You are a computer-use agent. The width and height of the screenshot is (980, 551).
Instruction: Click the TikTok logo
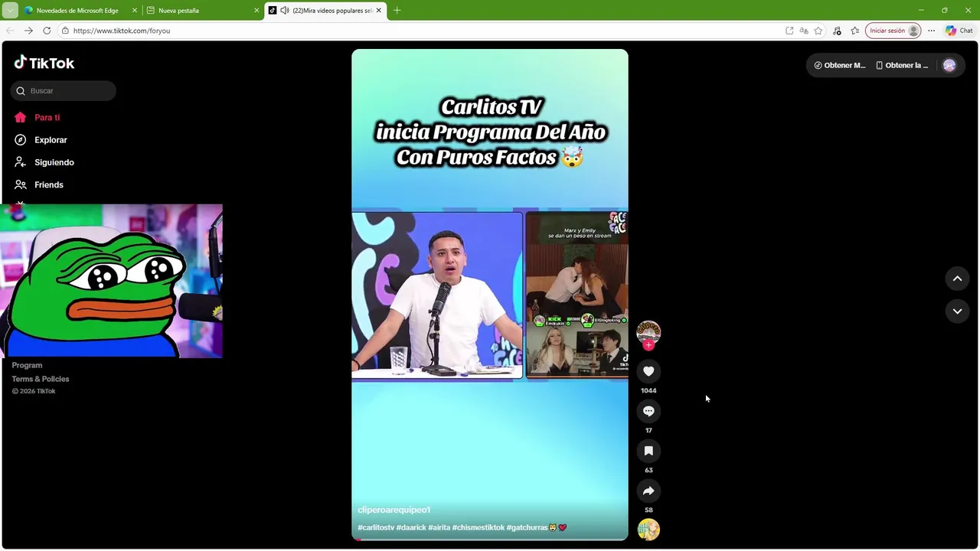[44, 63]
